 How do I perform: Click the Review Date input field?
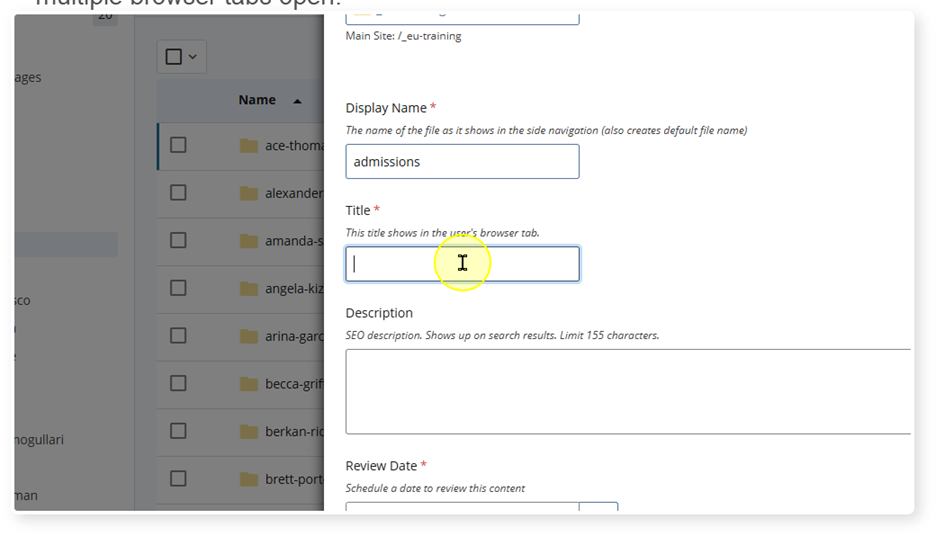coord(462,508)
